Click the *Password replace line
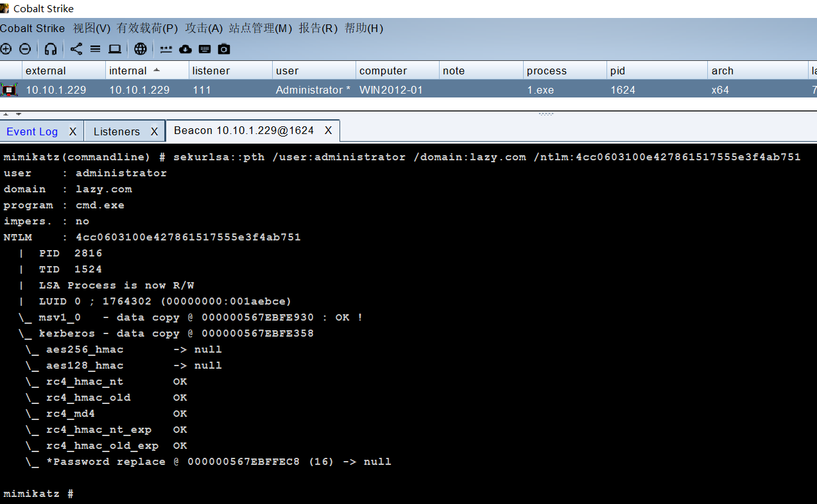 (209, 462)
